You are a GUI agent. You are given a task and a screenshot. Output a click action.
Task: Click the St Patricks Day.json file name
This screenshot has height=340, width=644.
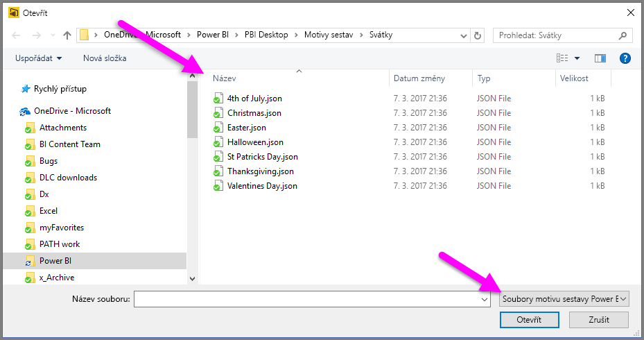tap(263, 157)
